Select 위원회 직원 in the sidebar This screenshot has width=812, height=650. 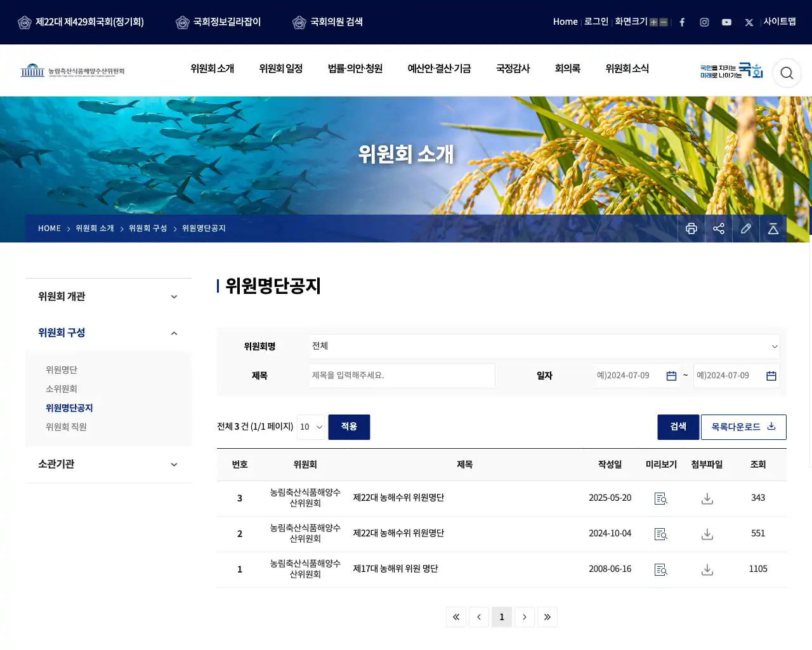point(66,427)
